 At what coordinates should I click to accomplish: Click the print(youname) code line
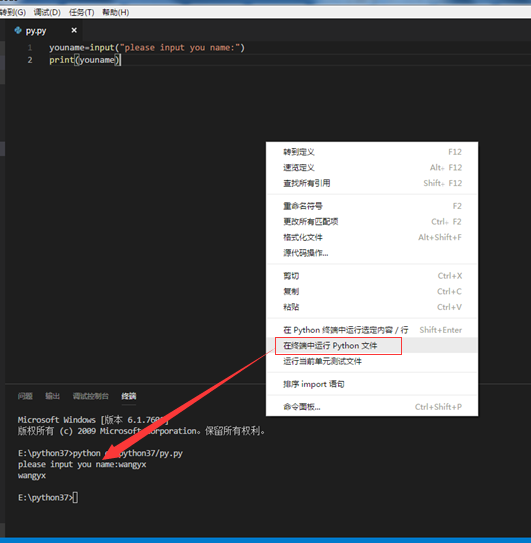click(85, 60)
